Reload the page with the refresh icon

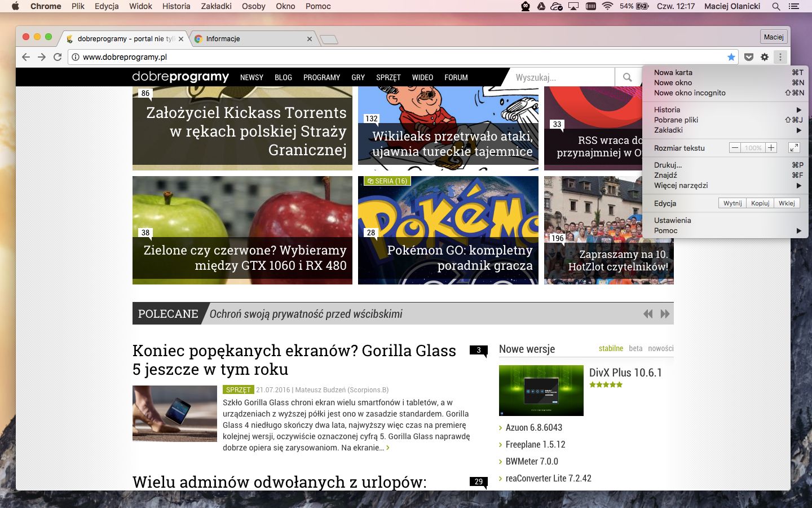click(x=57, y=57)
